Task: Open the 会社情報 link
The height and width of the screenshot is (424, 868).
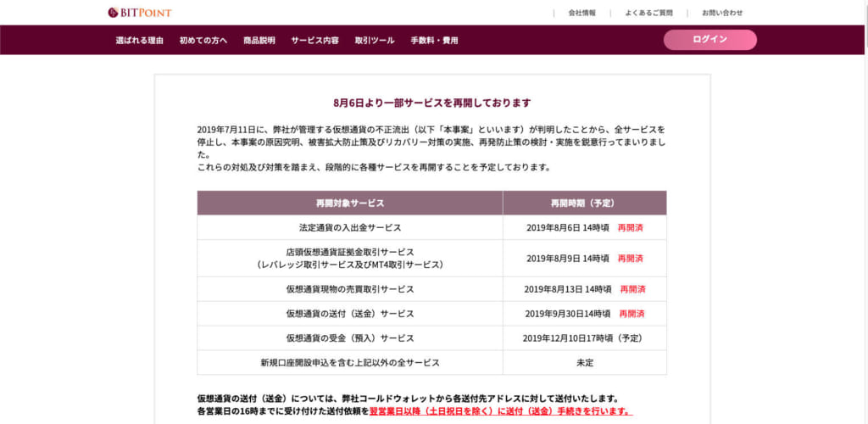Action: 581,13
